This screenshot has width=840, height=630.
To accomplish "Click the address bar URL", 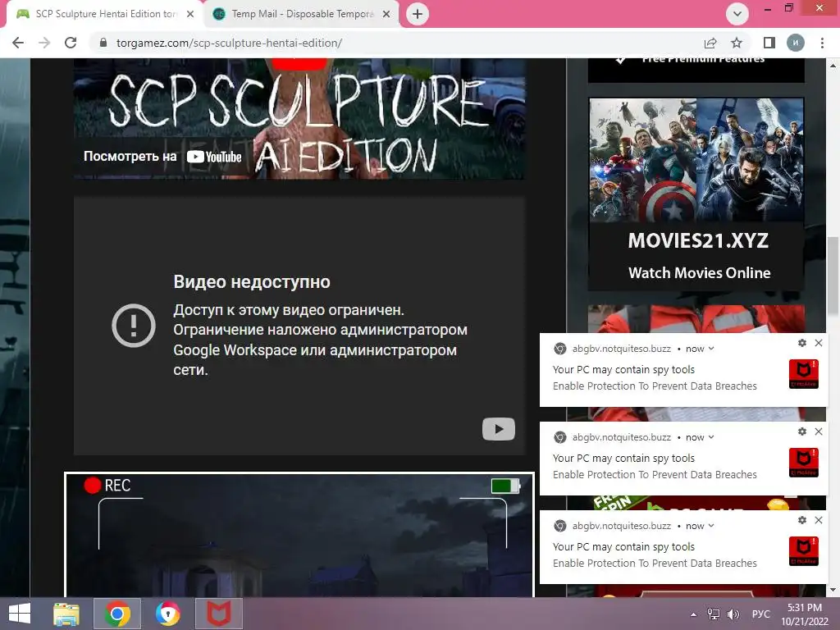I will point(230,43).
